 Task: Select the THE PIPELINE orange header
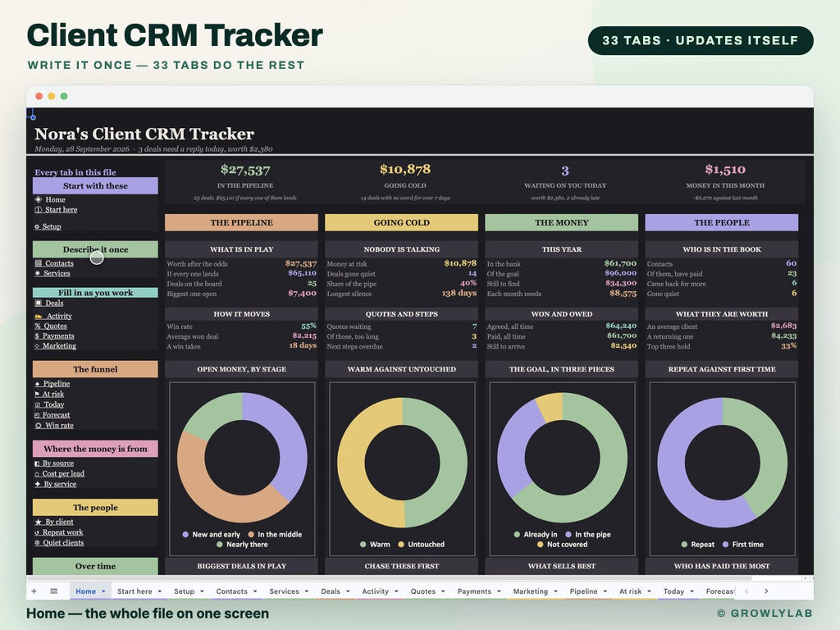[x=242, y=222]
